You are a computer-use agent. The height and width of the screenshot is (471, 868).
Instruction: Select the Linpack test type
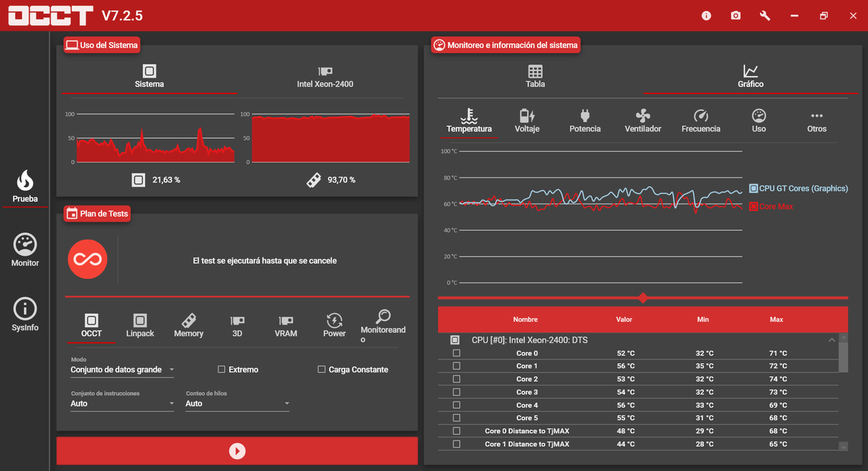tap(140, 325)
